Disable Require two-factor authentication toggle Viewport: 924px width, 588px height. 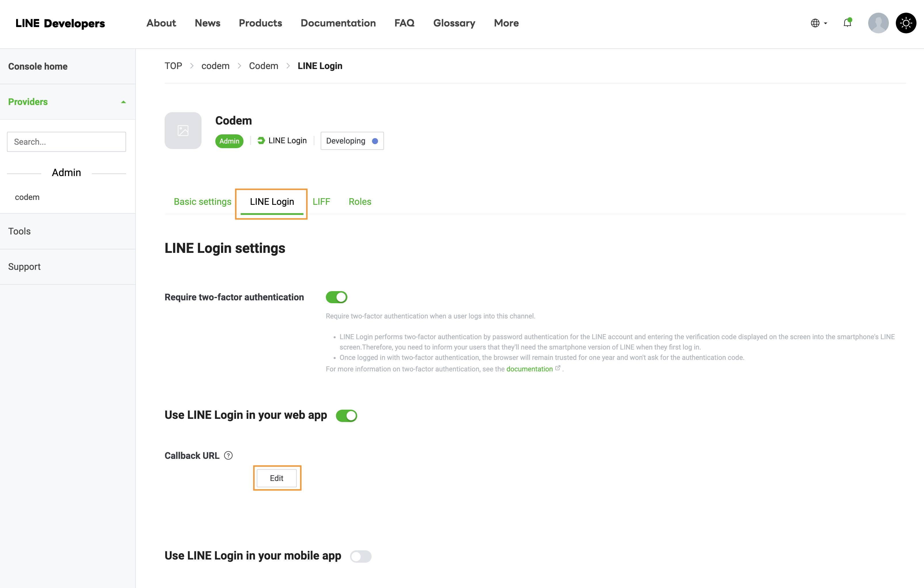(x=336, y=297)
